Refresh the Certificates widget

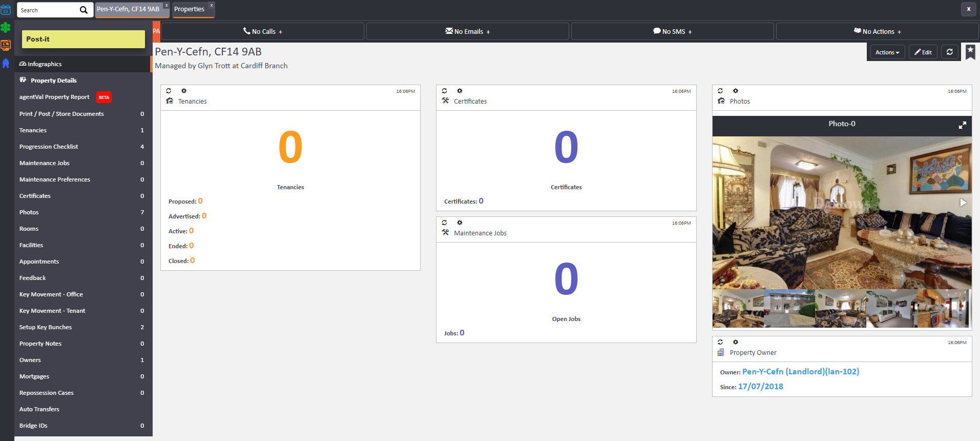click(x=444, y=91)
